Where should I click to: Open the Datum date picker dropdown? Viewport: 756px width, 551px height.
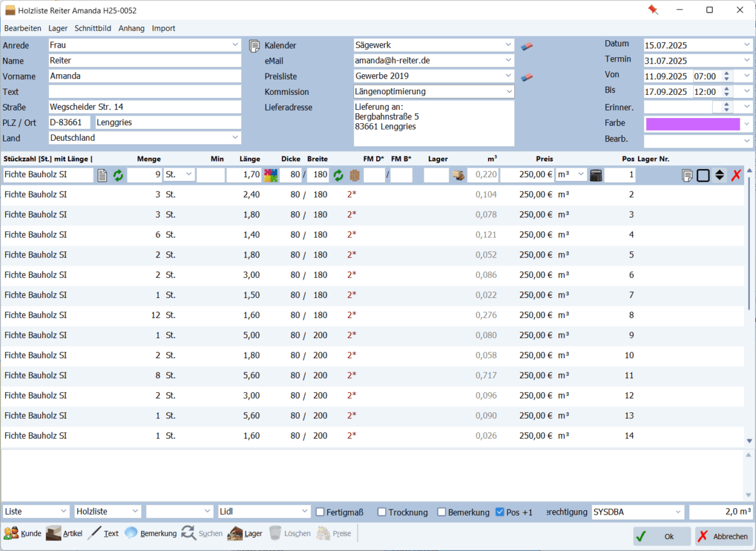tap(747, 45)
